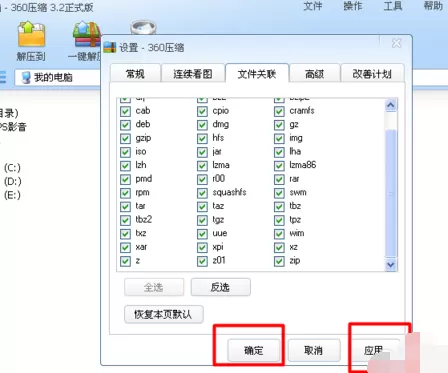Click the 解压到 extract-to icon
Viewport: 448px width, 373px height.
tap(31, 34)
